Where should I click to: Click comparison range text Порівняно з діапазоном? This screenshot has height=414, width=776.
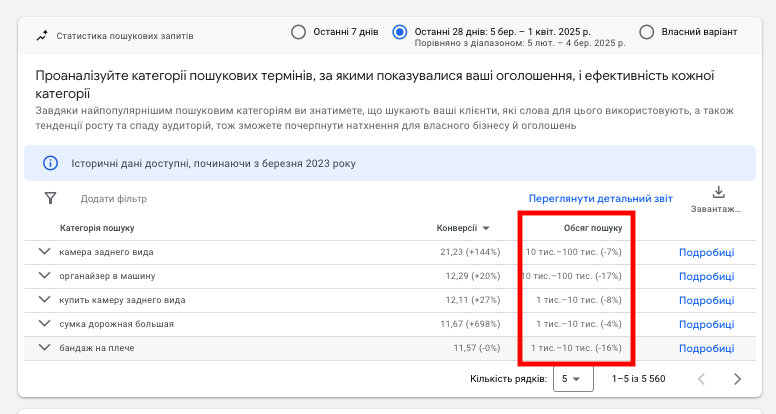(x=520, y=43)
